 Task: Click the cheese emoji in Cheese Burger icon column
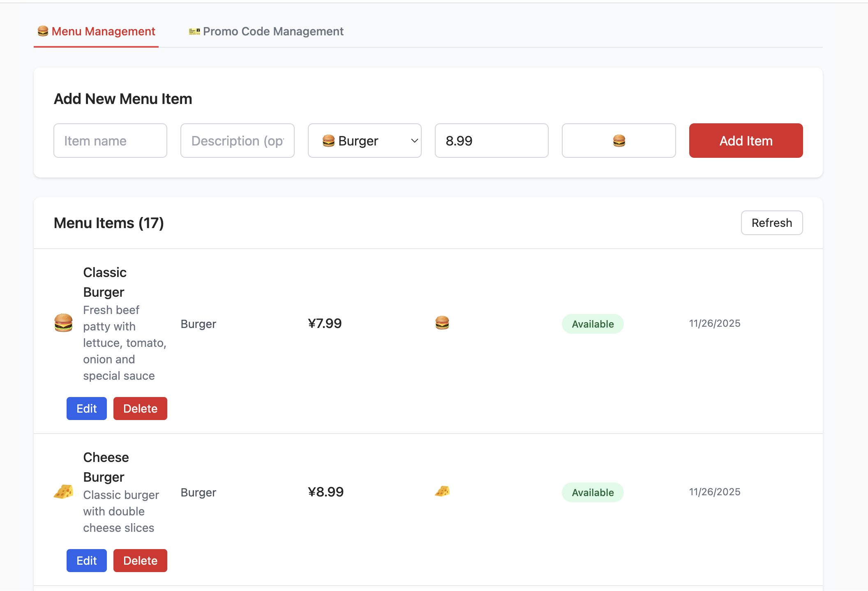[x=442, y=491]
